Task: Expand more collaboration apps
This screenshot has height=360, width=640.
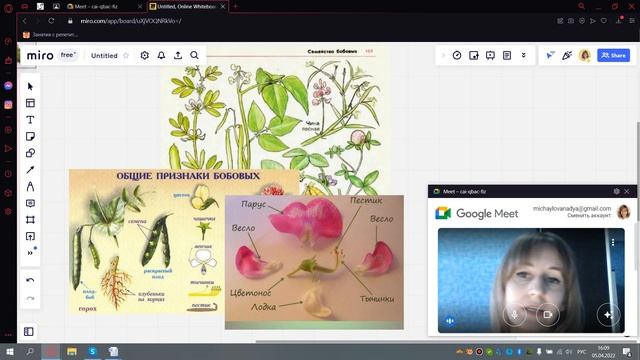Action: pos(524,55)
